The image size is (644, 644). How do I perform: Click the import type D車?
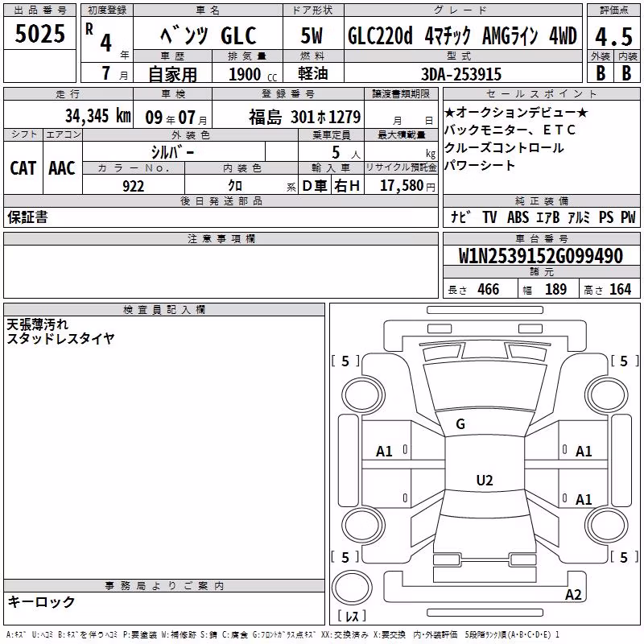tap(315, 186)
